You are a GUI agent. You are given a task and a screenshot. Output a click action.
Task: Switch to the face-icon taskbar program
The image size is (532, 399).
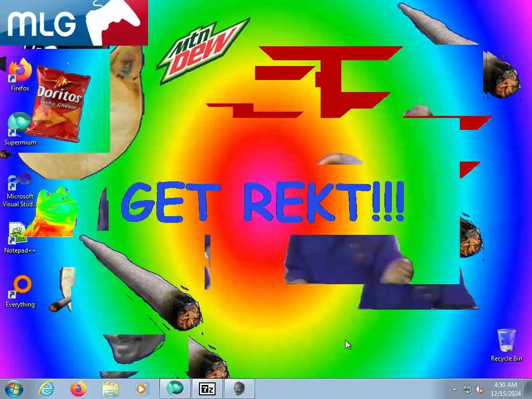click(239, 389)
